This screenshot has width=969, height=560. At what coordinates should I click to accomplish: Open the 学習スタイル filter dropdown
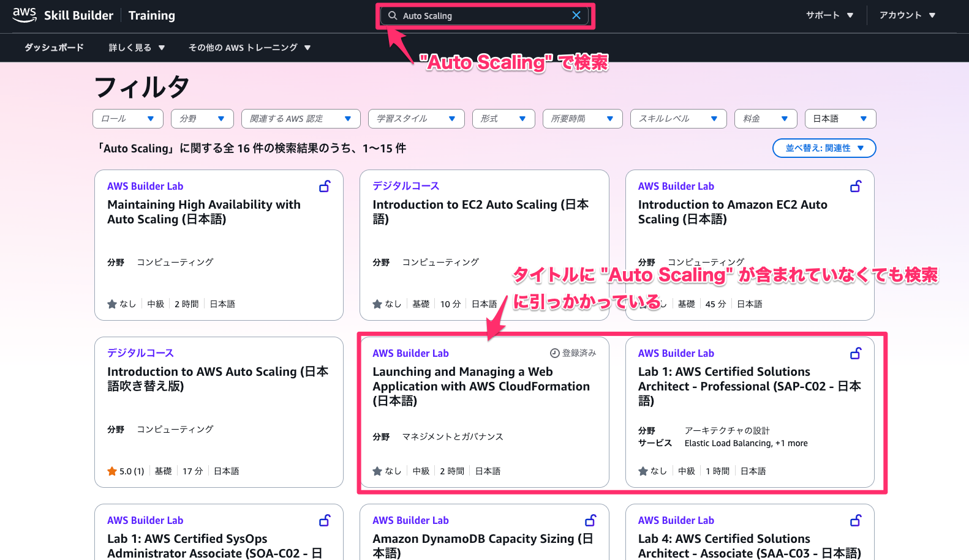coord(417,119)
